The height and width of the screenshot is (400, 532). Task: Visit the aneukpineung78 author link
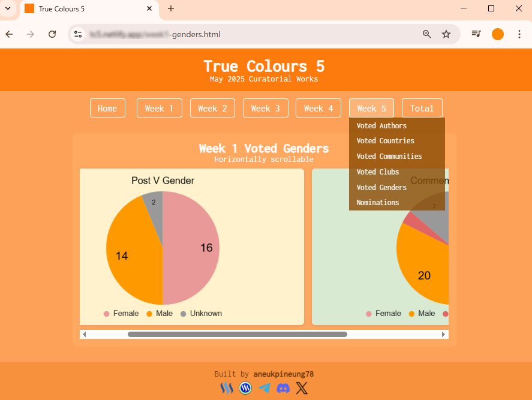tap(283, 374)
